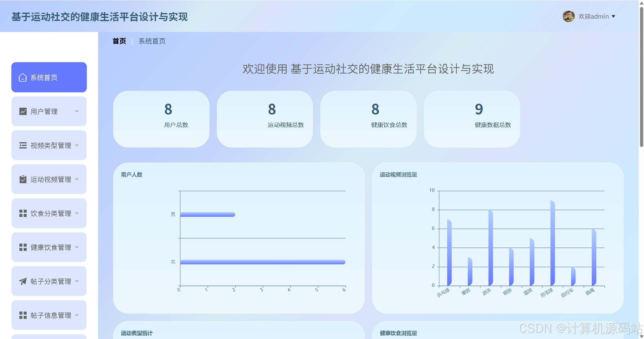The image size is (644, 339).
Task: Open the 运动视频管理 menu label
Action: [51, 179]
